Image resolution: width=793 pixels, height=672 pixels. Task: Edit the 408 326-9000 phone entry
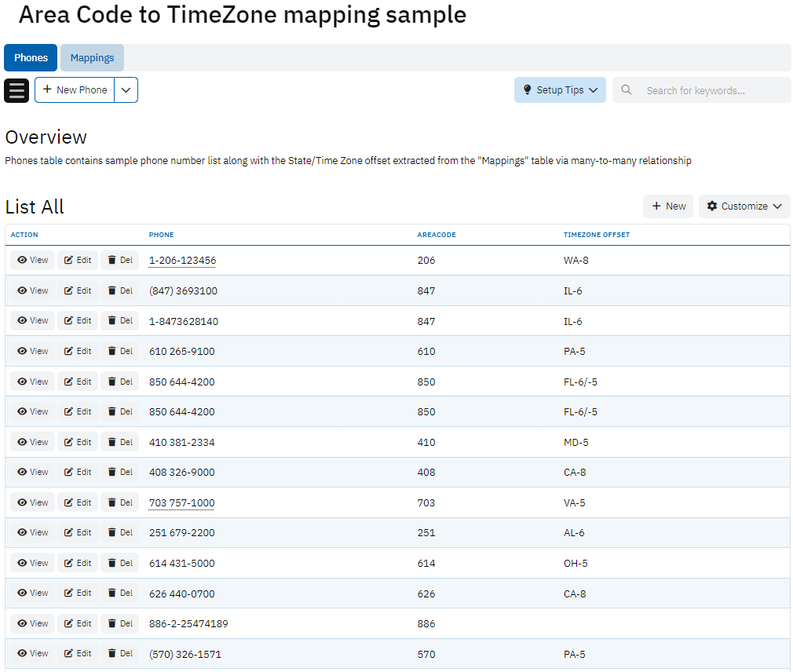coord(77,473)
